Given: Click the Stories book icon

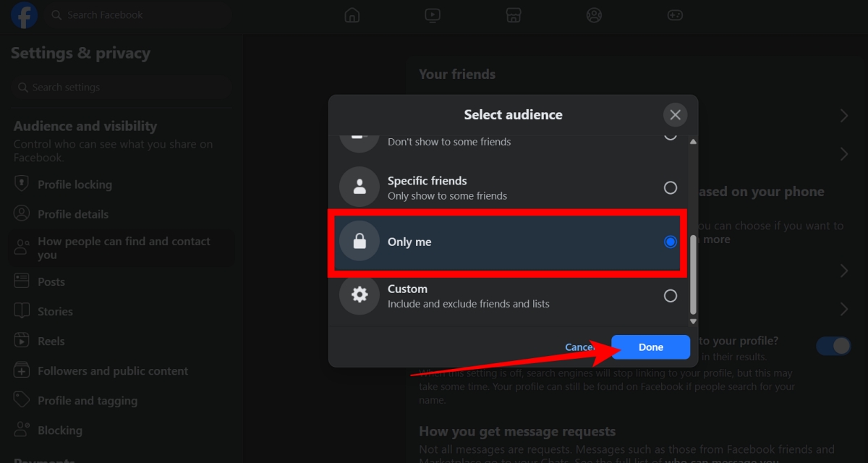Looking at the screenshot, I should point(22,311).
